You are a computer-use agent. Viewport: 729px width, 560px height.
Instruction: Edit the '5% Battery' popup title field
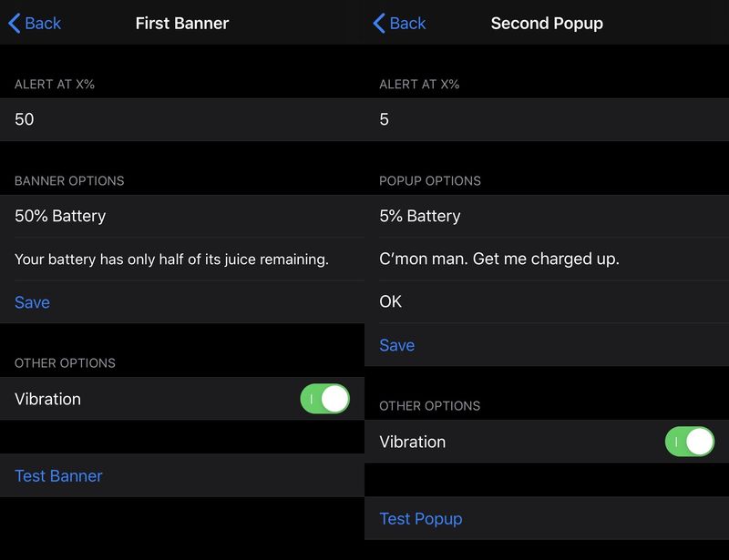click(547, 216)
